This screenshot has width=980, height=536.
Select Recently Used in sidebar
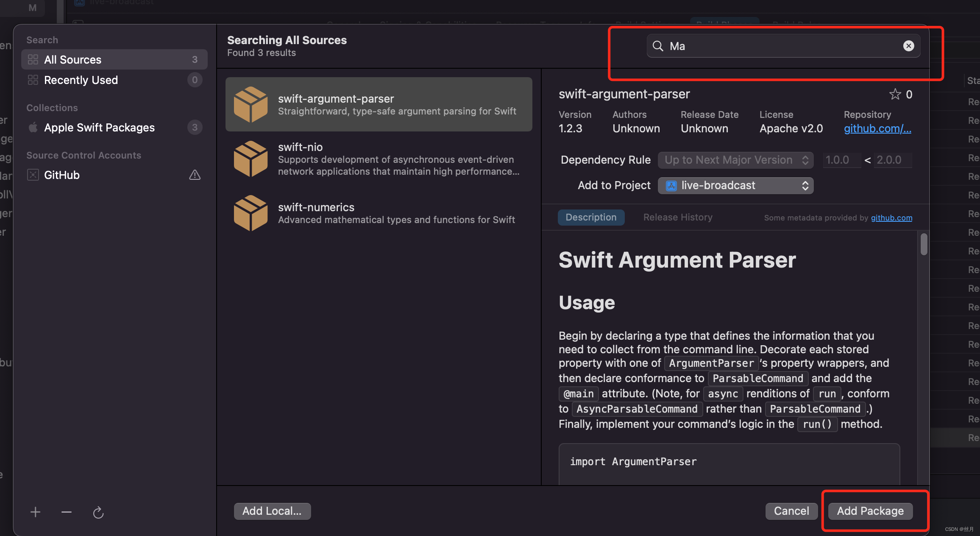(114, 80)
